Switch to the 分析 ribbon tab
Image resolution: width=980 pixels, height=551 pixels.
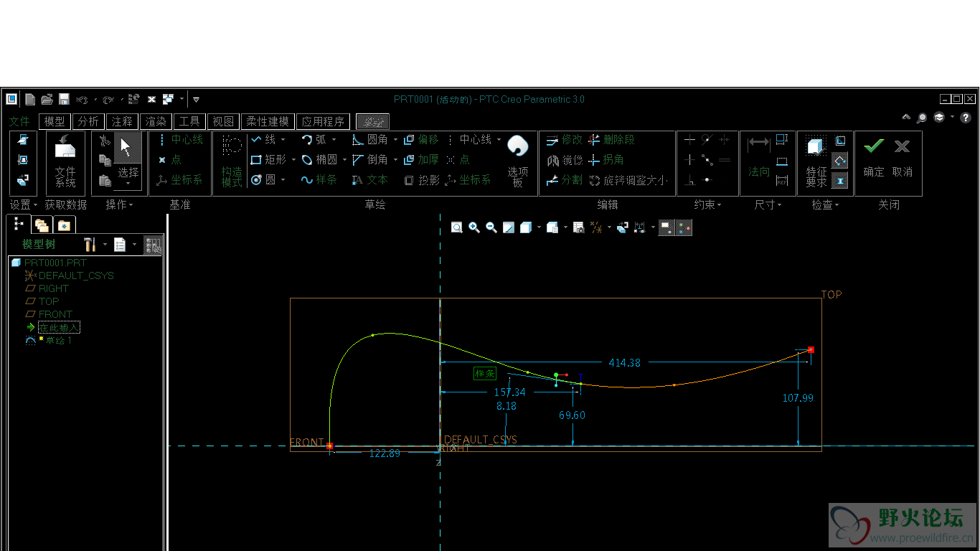tap(88, 121)
